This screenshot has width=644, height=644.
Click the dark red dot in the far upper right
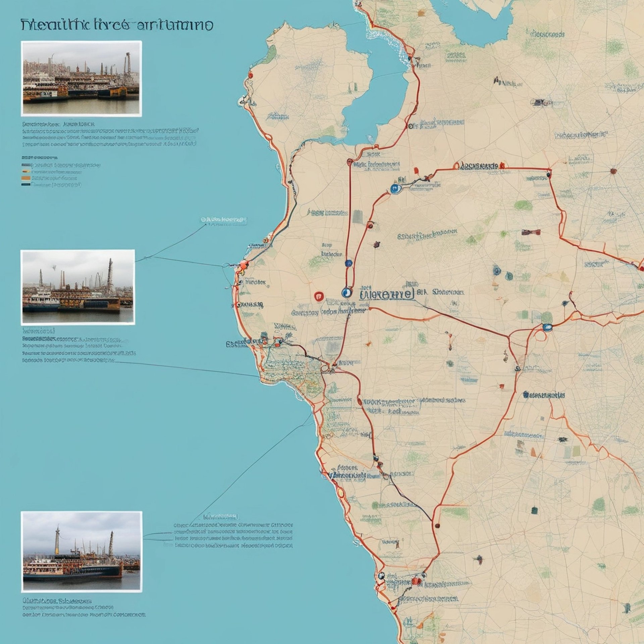(613, 171)
